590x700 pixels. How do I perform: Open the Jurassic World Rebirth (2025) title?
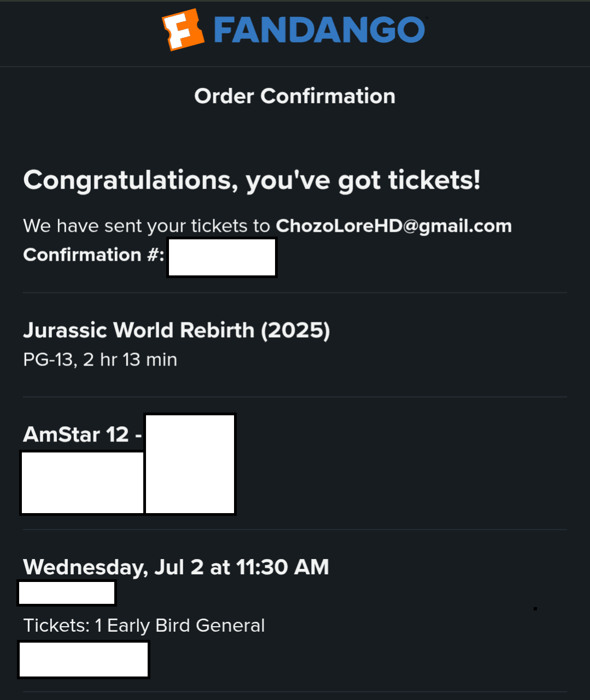tap(177, 330)
